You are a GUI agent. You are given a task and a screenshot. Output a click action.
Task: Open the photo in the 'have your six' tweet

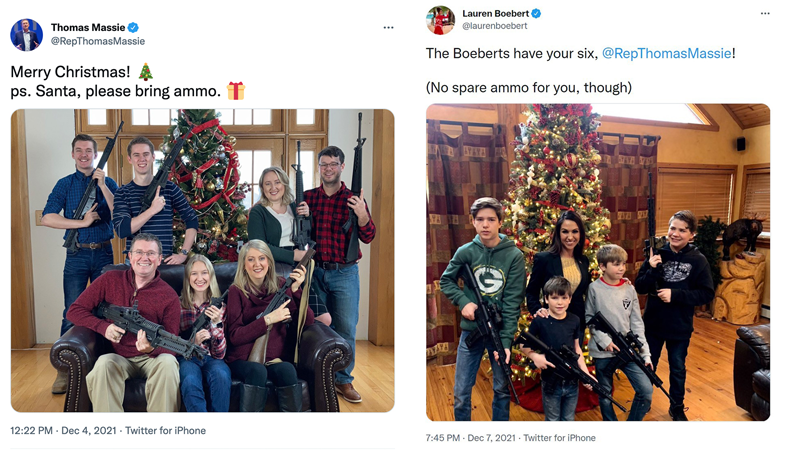click(598, 262)
